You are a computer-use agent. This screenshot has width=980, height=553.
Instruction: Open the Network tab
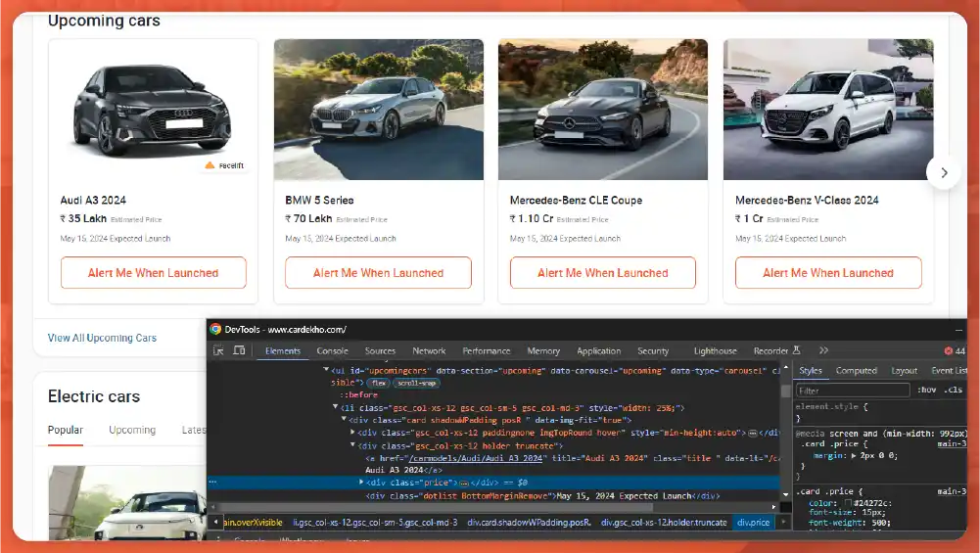coord(429,351)
